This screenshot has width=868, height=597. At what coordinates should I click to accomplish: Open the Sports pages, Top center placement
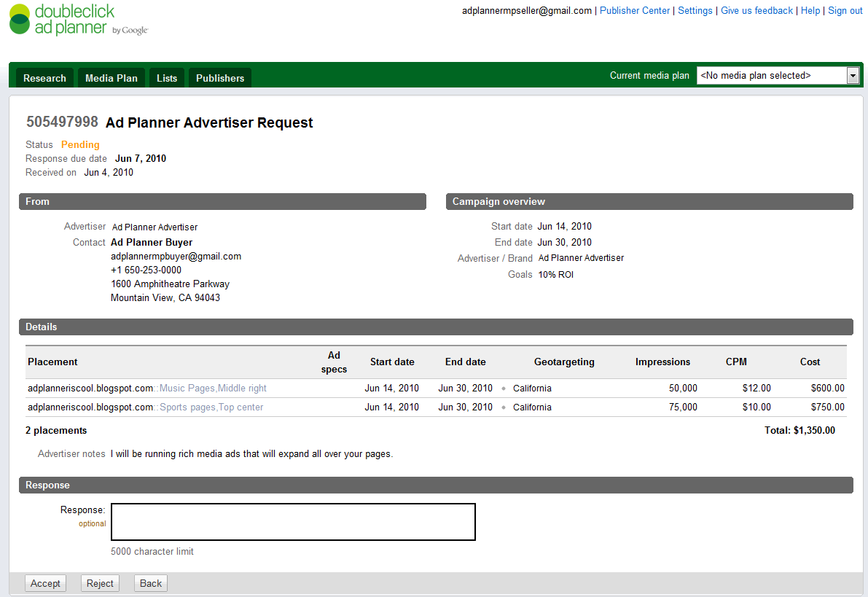click(211, 407)
